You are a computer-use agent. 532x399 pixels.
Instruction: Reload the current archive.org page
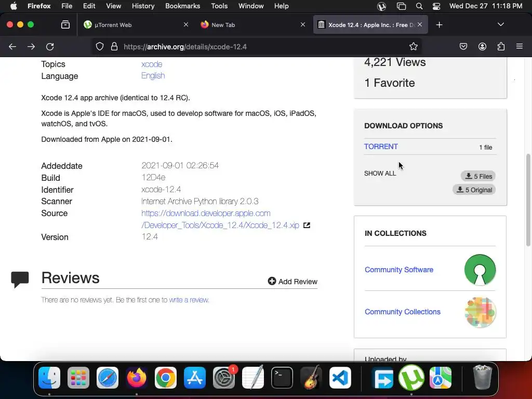click(50, 46)
